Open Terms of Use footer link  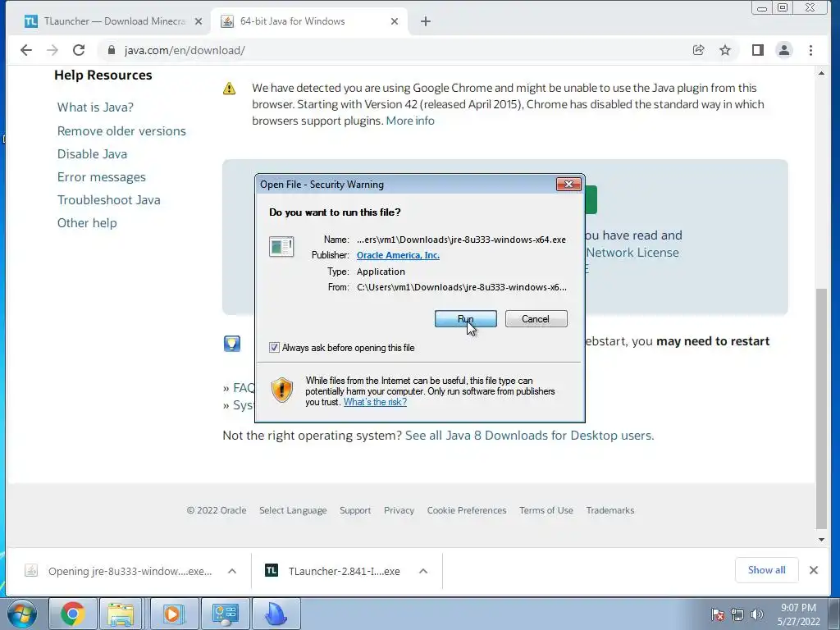[x=546, y=510]
